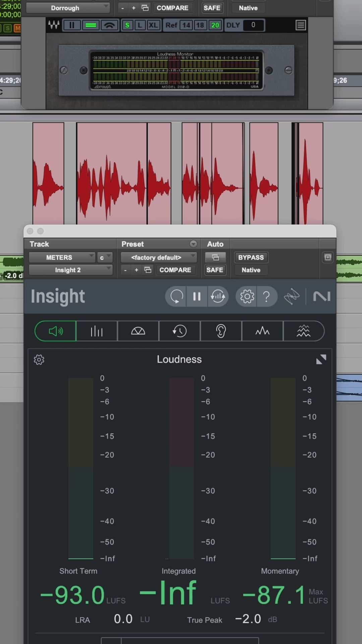Select the Spectrogram waves icon
362x644 pixels.
(x=303, y=331)
